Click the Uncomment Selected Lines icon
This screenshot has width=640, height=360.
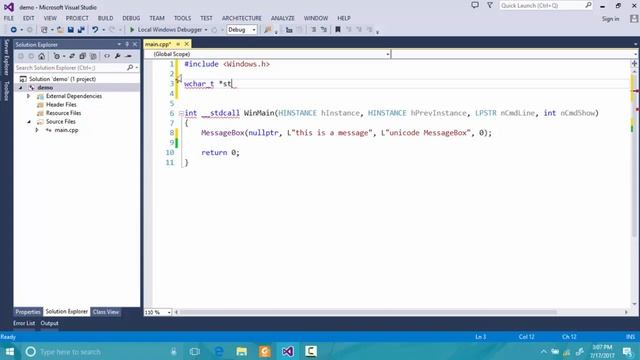point(324,30)
